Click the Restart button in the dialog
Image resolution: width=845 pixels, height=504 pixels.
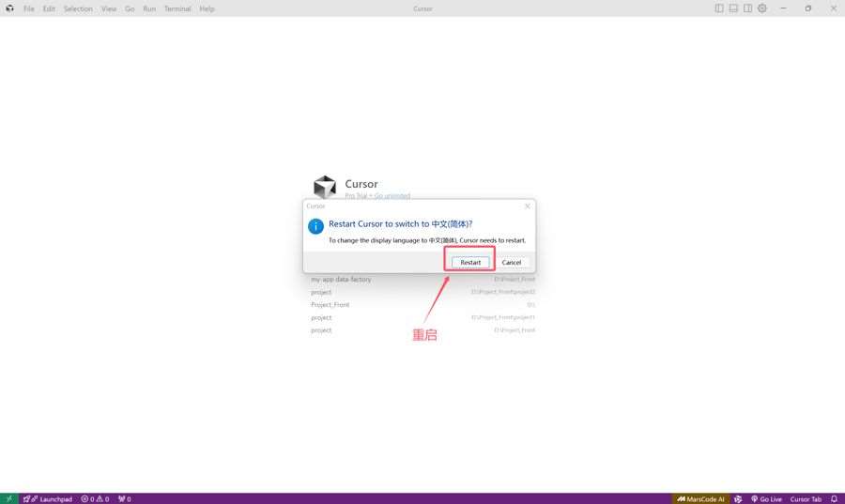coord(470,262)
